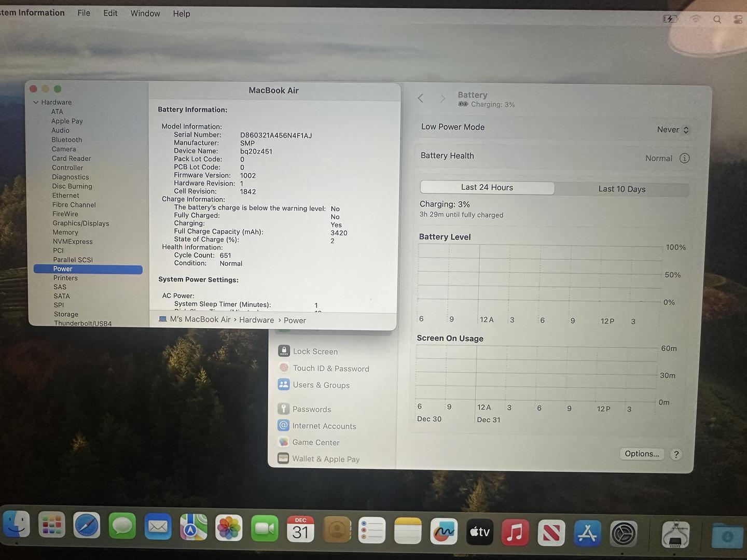The width and height of the screenshot is (747, 560).
Task: Open Apple TV app in the Dock
Action: click(479, 531)
